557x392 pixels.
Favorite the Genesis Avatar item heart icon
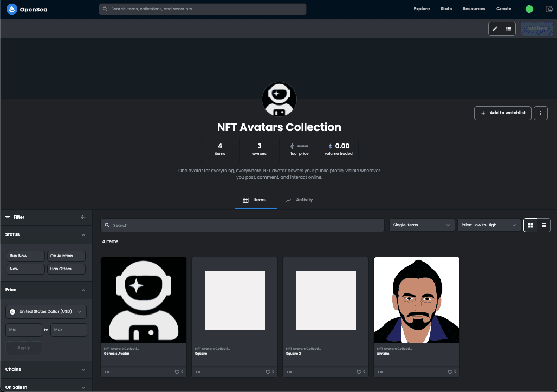click(176, 371)
